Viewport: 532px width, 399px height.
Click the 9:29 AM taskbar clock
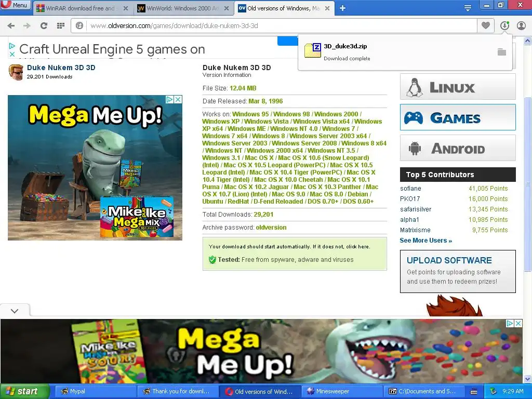(513, 391)
